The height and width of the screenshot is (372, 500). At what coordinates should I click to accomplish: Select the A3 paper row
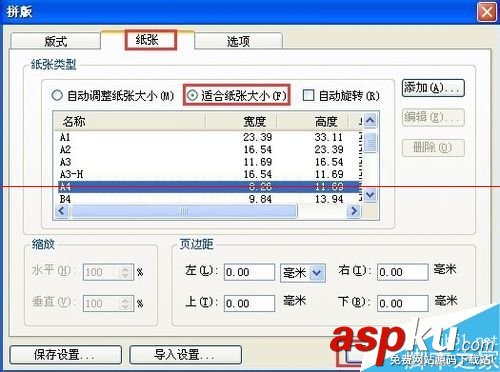tap(210, 162)
